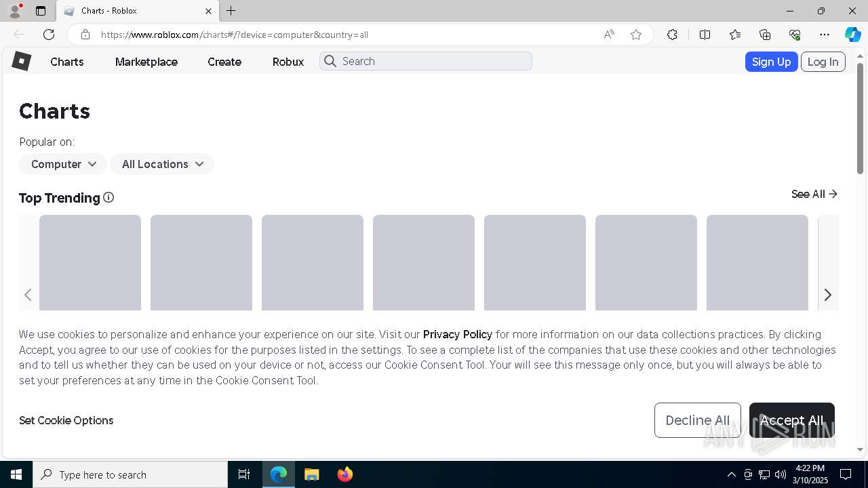Click the Log In button

click(823, 62)
